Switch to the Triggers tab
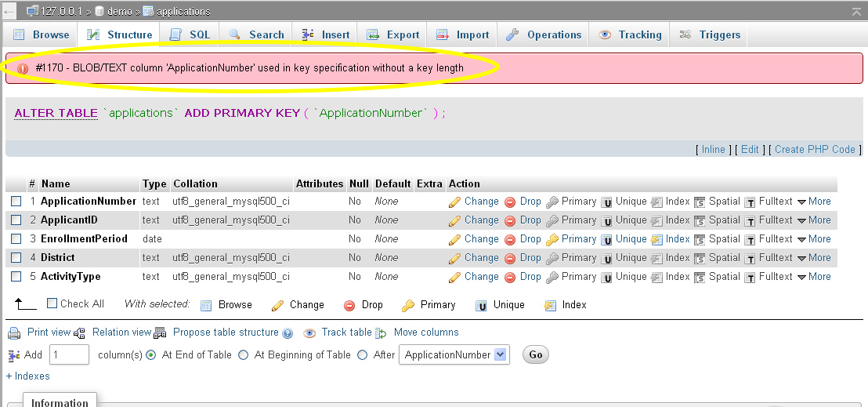868x407 pixels. 709,35
